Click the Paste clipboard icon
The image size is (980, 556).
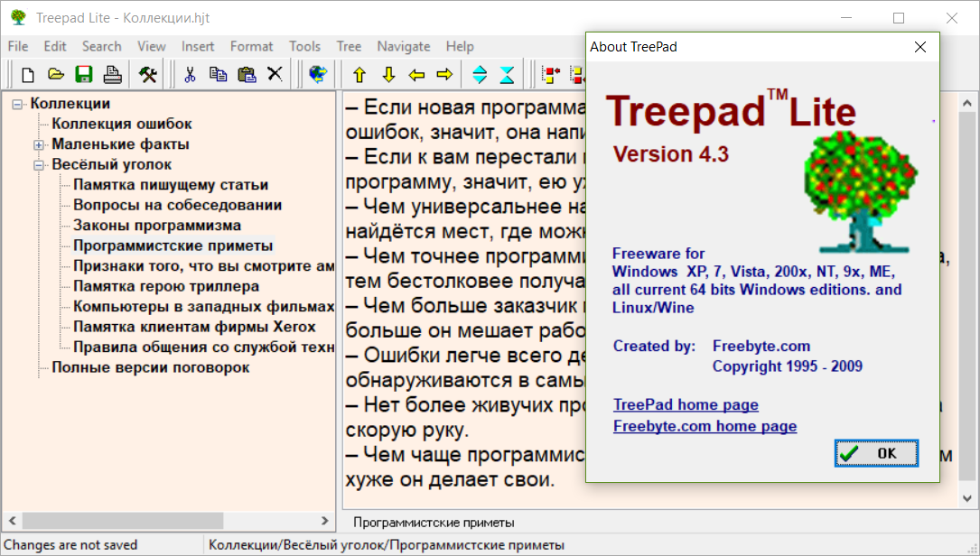[247, 75]
